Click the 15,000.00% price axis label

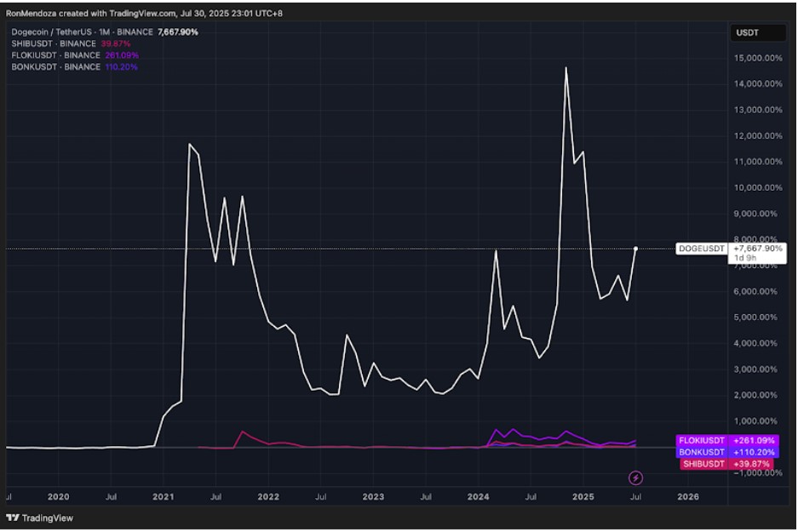758,58
